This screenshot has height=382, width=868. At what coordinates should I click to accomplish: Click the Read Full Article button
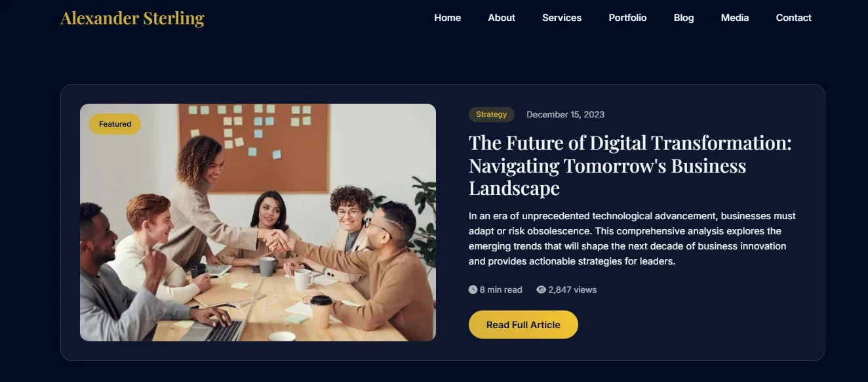click(x=523, y=325)
